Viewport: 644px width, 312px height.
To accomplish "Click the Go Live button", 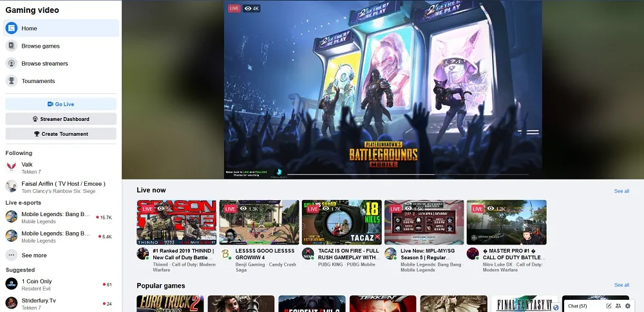I will (x=61, y=104).
